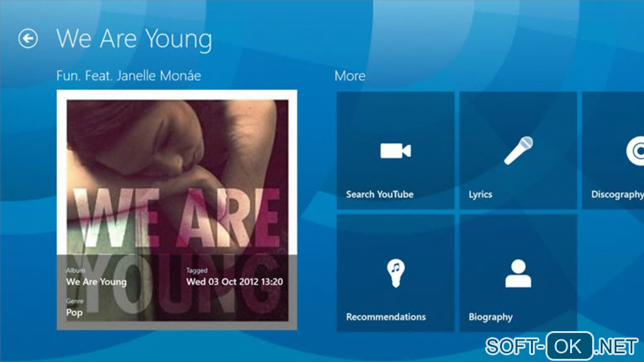Click artist name Fun. Feat. Janelle Monáe

(x=129, y=76)
